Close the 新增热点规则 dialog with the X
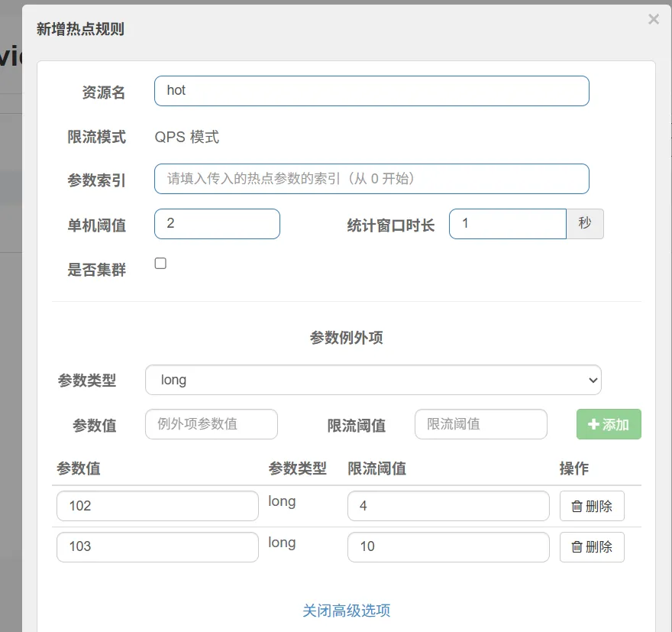 tap(653, 20)
